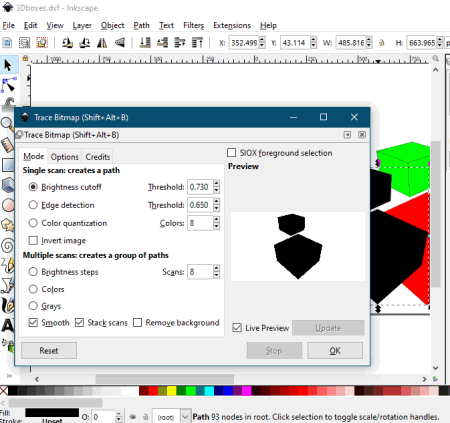Switch to Credits tab
The width and height of the screenshot is (450, 423).
click(x=97, y=157)
